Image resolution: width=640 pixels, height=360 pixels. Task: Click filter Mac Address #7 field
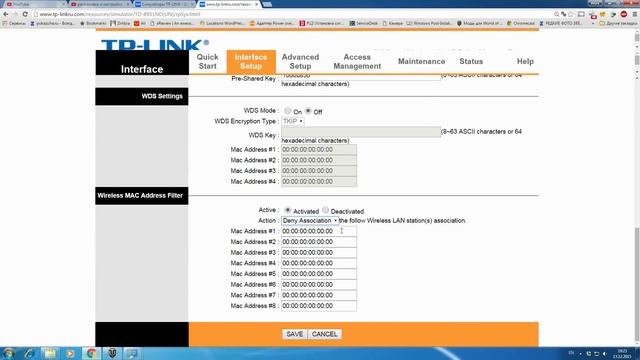319,295
